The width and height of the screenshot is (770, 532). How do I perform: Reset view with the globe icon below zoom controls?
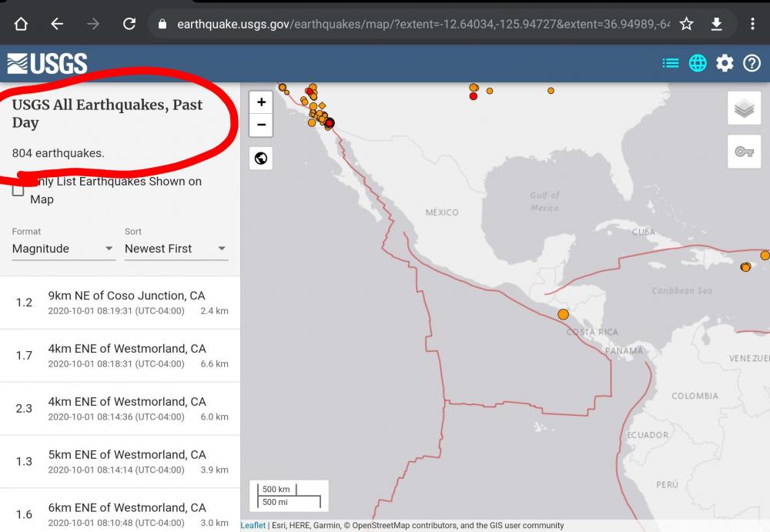pyautogui.click(x=261, y=158)
